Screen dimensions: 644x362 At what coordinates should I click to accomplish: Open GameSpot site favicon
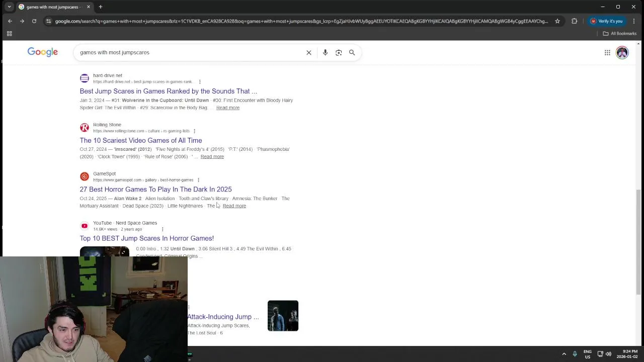[85, 176]
